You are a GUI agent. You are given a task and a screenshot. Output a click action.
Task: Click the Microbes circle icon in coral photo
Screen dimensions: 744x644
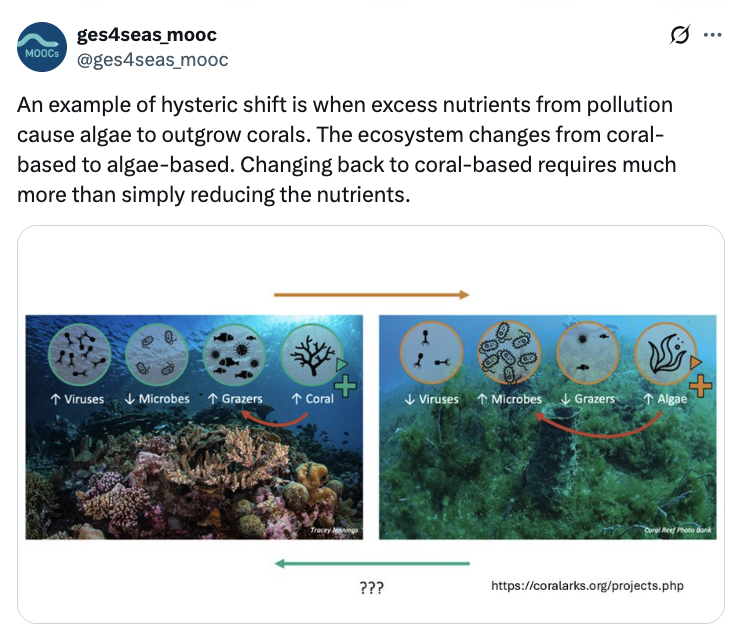coord(156,355)
